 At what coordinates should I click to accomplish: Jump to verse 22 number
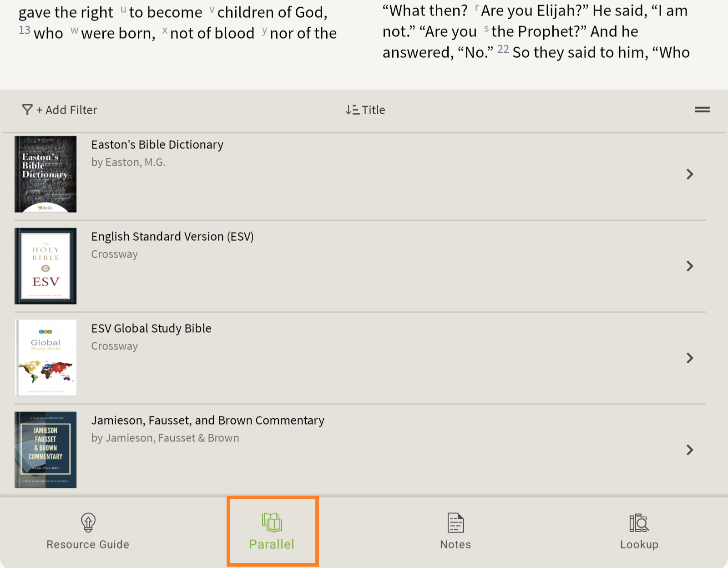click(x=503, y=50)
